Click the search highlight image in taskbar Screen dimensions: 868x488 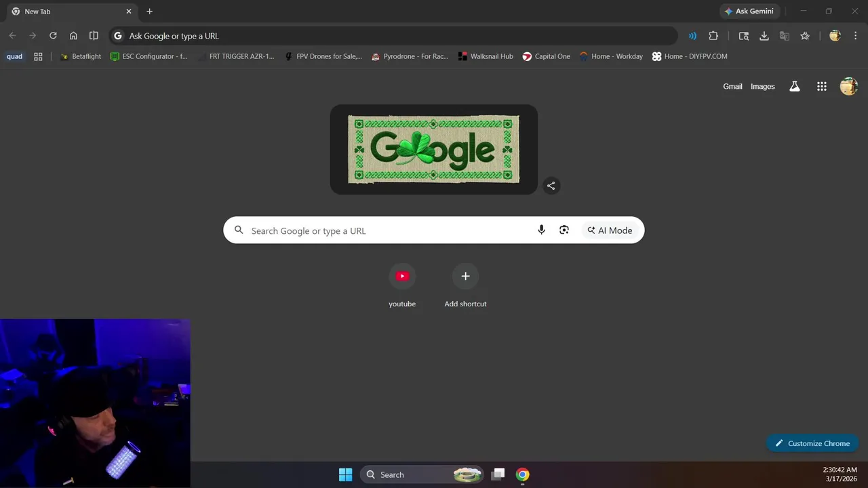pos(468,474)
